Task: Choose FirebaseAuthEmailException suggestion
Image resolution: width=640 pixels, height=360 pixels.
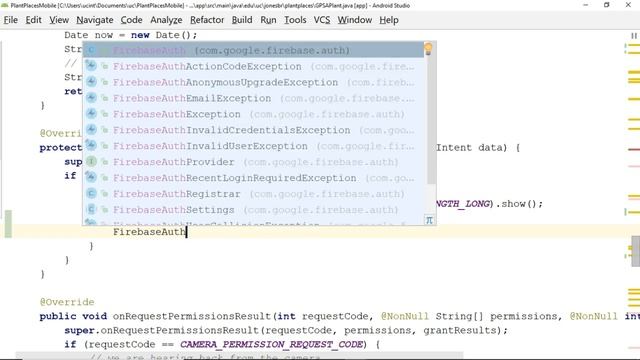Action: click(253, 98)
